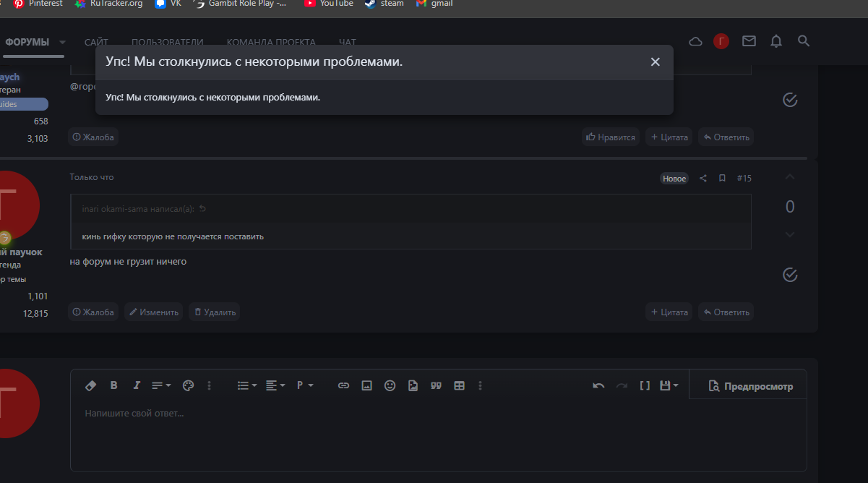Open the КОМАНДА ПРОЕКТА menu item
The height and width of the screenshot is (483, 868).
coord(270,42)
